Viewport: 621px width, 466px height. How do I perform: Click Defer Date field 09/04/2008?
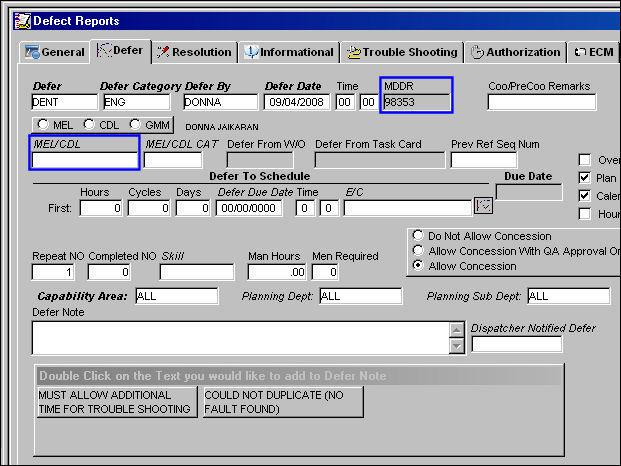pyautogui.click(x=297, y=102)
